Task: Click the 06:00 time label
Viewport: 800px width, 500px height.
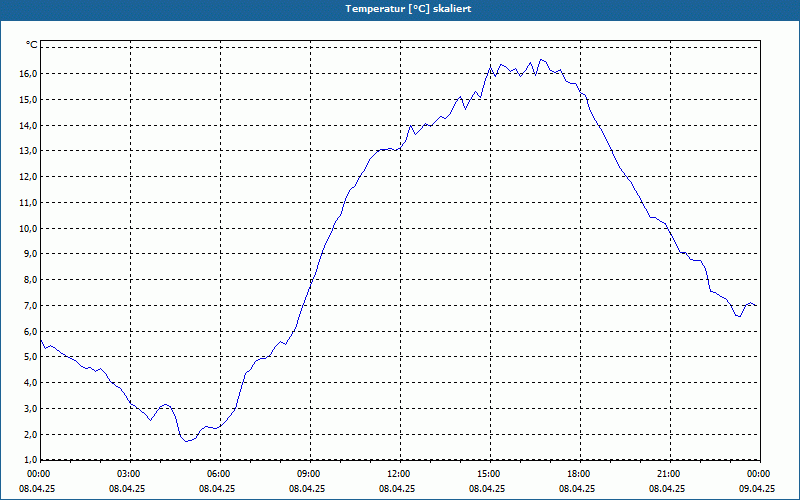Action: (x=217, y=474)
